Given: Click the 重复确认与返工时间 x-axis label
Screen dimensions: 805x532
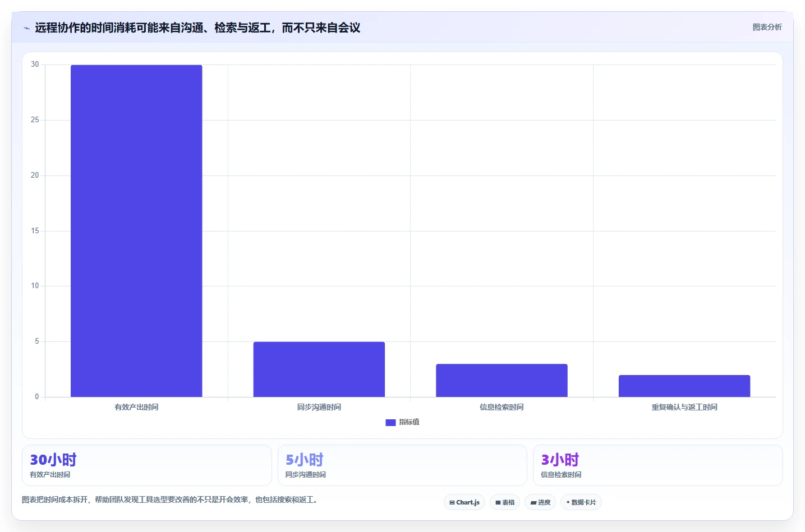Looking at the screenshot, I should [684, 407].
